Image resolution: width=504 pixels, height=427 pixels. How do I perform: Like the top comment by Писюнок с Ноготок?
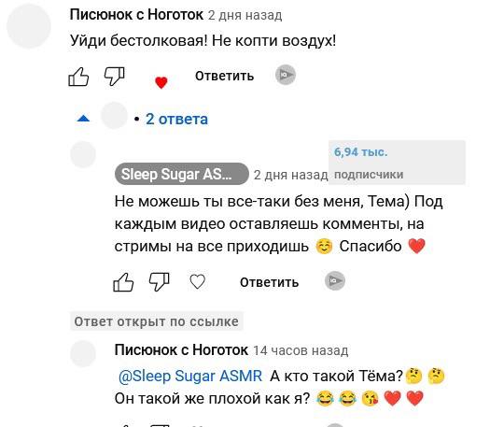click(x=78, y=77)
